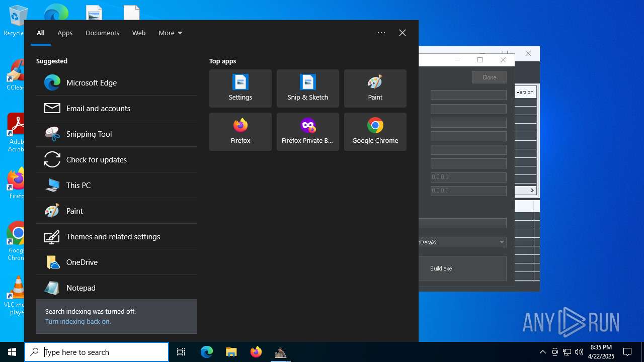Launch Google Chrome tile in Top apps
This screenshot has height=362, width=644.
pos(375,132)
